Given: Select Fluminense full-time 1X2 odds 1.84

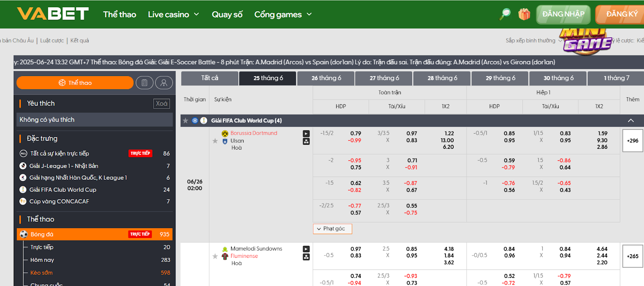Looking at the screenshot, I should 449,255.
